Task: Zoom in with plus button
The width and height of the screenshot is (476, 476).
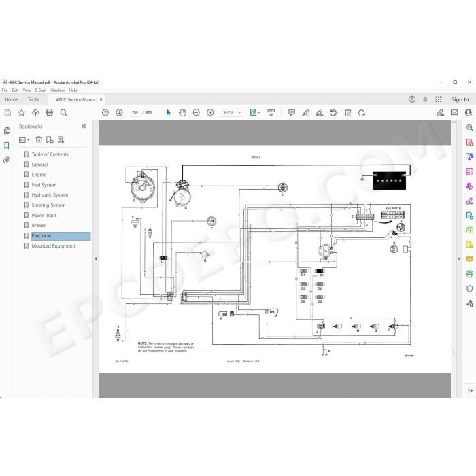Action: pyautogui.click(x=210, y=113)
